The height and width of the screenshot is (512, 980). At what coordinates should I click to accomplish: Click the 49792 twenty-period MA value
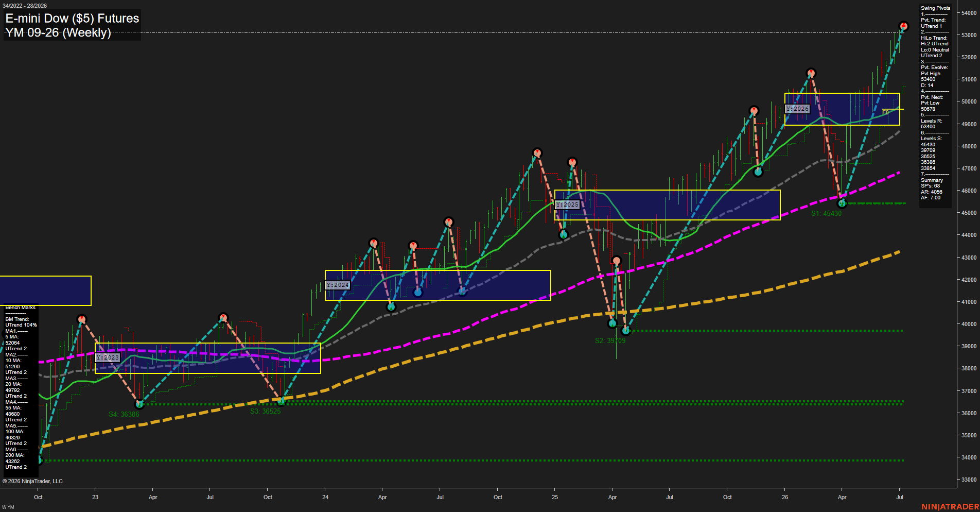(12, 390)
